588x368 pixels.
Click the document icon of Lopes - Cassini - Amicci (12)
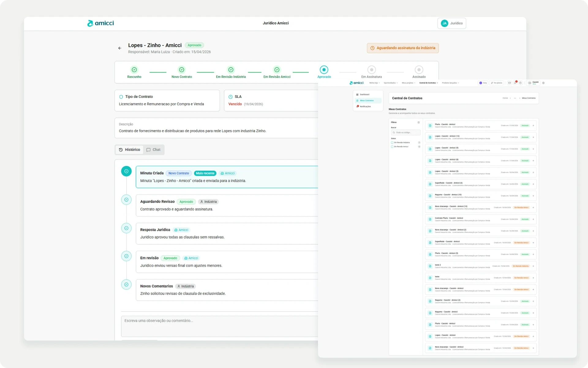[430, 137]
